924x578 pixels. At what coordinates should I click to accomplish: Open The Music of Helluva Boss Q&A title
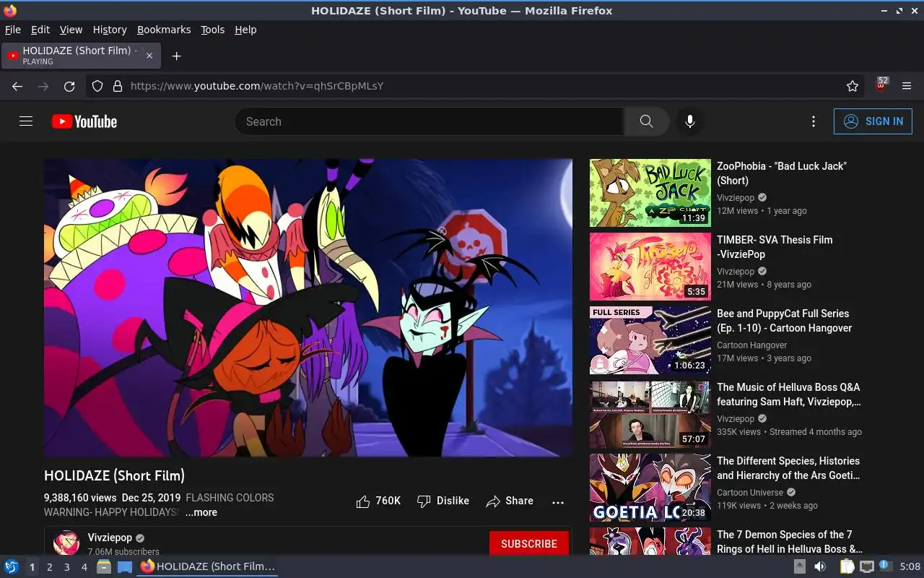[789, 394]
